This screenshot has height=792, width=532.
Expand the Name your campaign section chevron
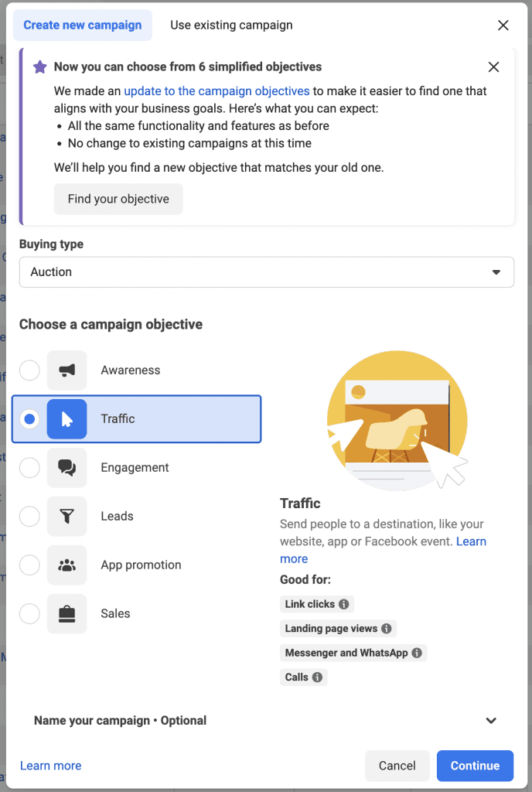click(491, 721)
